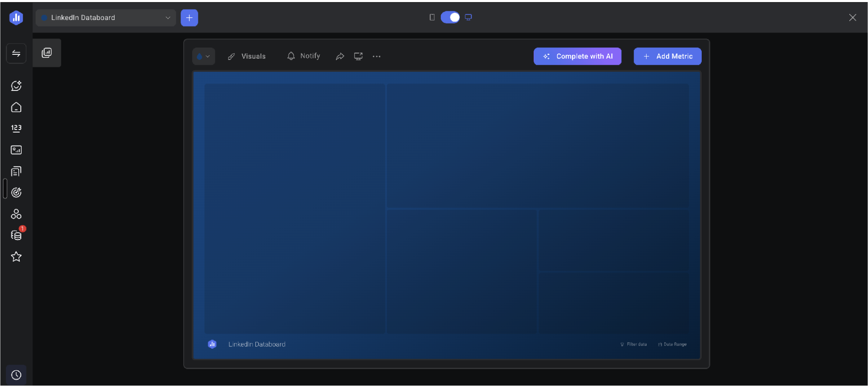The width and height of the screenshot is (868, 386).
Task: Open the Data sources icon with red badge
Action: 17,235
